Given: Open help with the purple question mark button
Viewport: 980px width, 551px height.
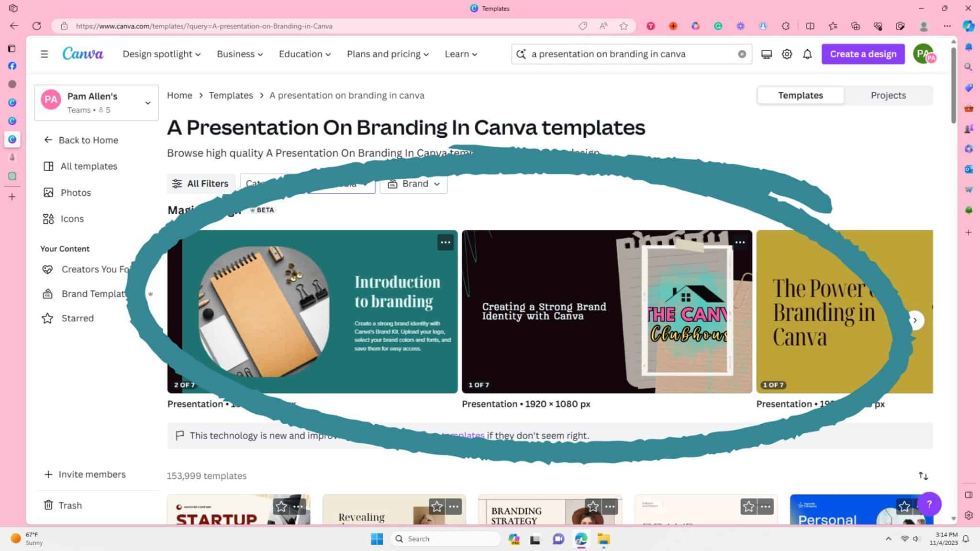Looking at the screenshot, I should pos(929,504).
